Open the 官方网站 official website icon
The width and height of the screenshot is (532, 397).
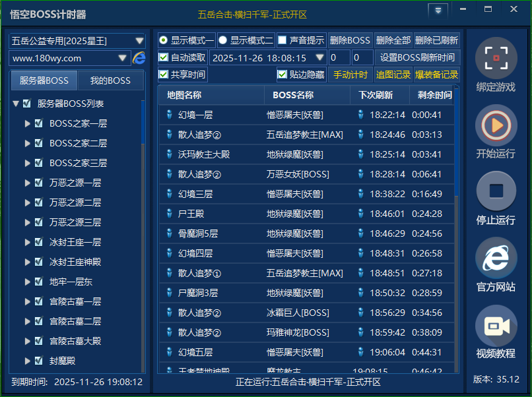(x=496, y=258)
